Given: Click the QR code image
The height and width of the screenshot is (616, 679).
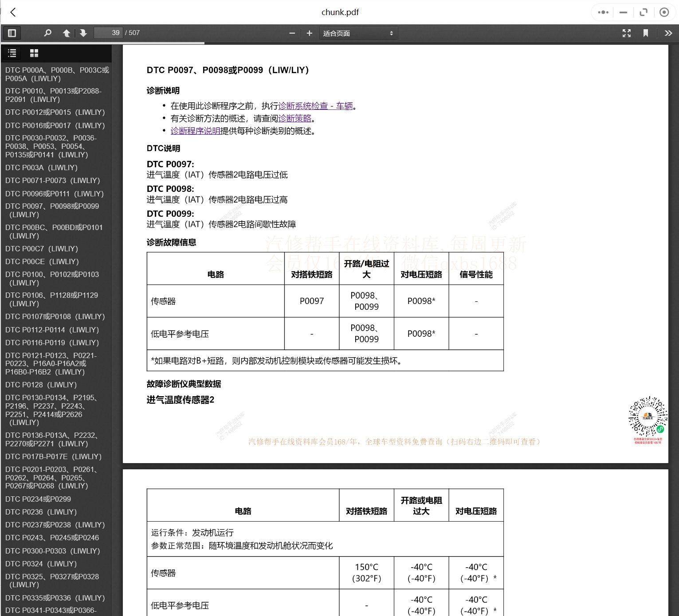Looking at the screenshot, I should (x=648, y=417).
